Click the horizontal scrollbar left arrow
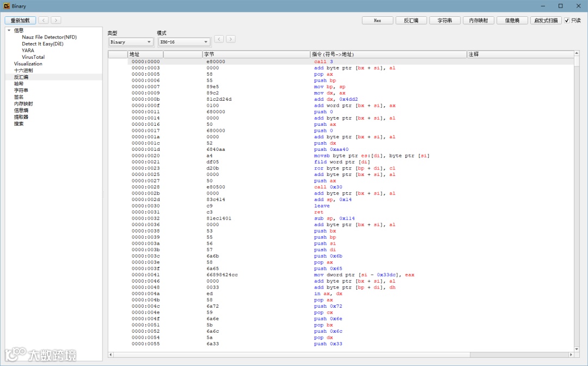 [111, 355]
